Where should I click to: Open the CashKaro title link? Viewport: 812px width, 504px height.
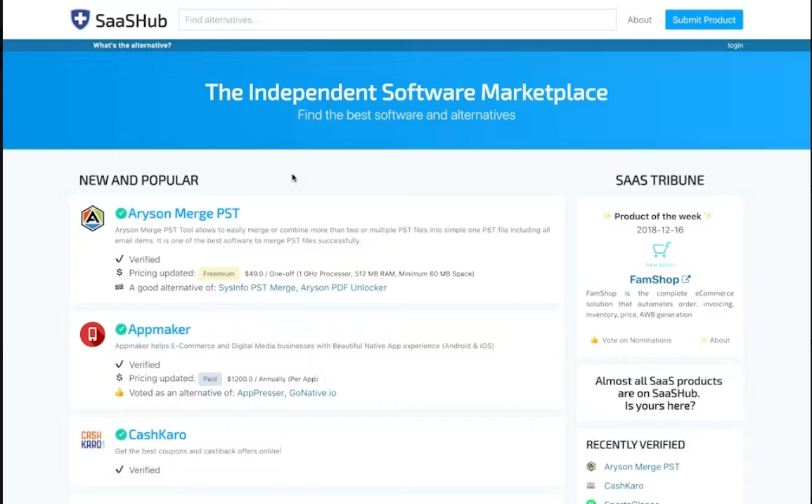[x=157, y=434]
